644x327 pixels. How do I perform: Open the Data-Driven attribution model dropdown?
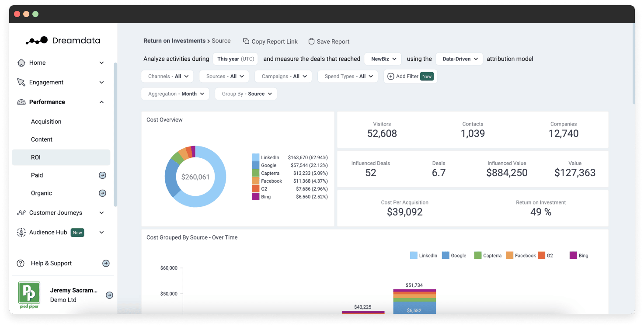pos(460,59)
